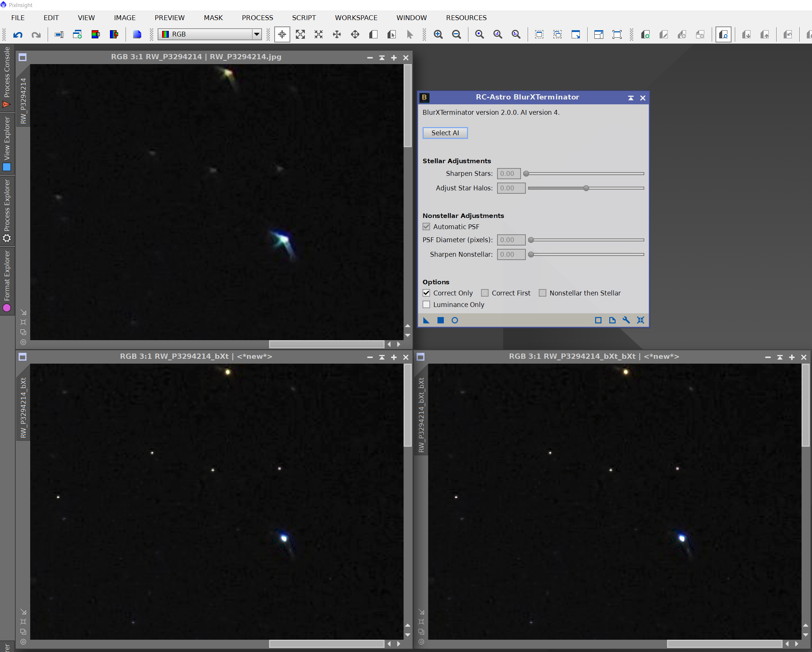This screenshot has width=812, height=652.
Task: Click the Redo icon in the toolbar
Action: pos(36,35)
